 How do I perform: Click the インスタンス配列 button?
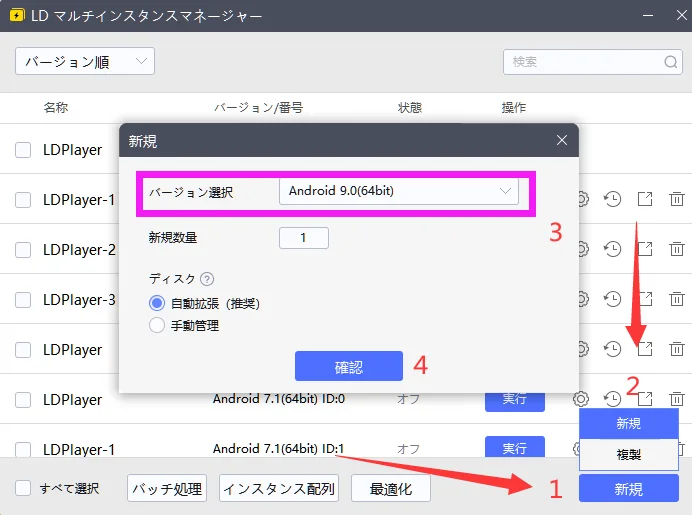pos(279,488)
